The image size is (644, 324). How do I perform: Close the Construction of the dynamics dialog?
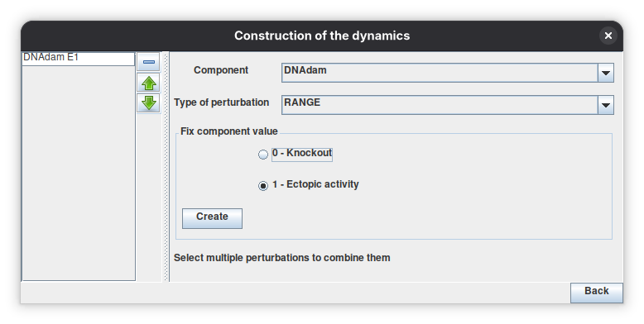click(608, 36)
